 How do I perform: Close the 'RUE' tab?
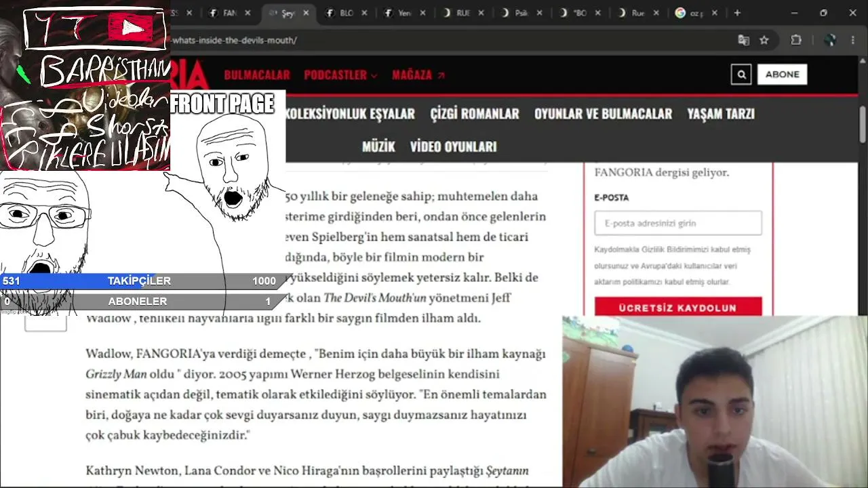pyautogui.click(x=481, y=13)
